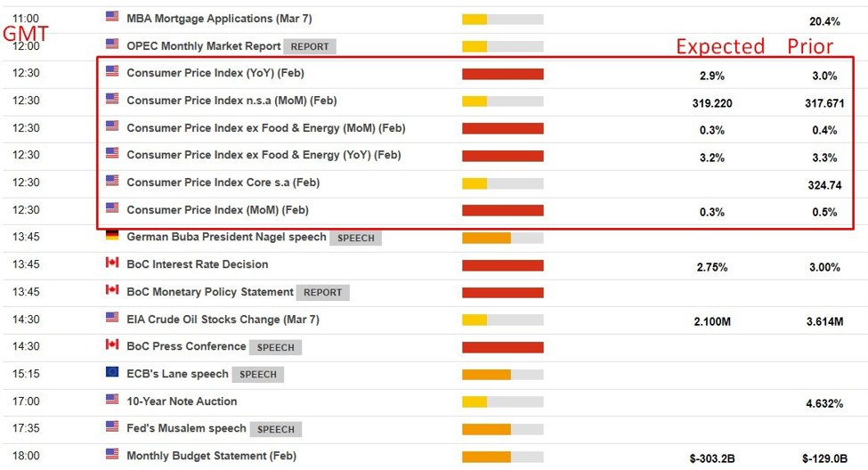Click the 2.75% expected value for BoC rate

tap(712, 267)
